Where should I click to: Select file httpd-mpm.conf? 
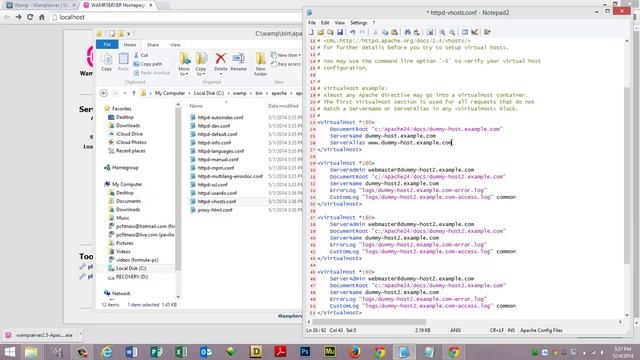tap(216, 168)
